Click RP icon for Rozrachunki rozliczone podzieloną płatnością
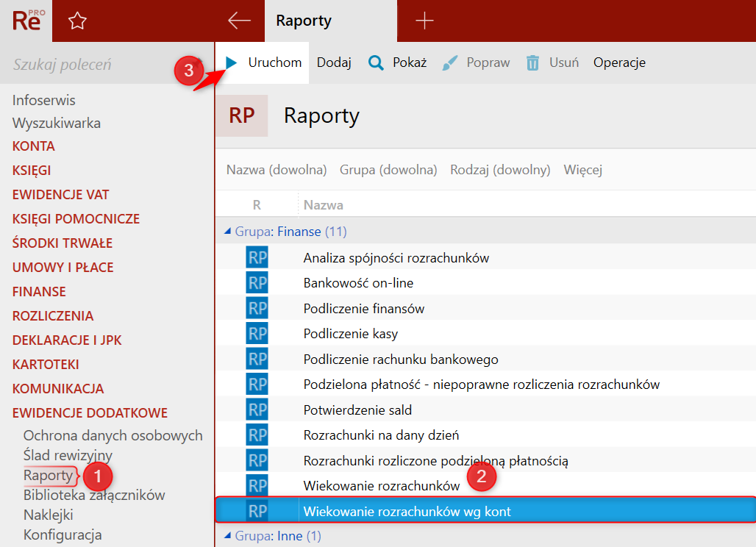756x547 pixels. [x=257, y=461]
